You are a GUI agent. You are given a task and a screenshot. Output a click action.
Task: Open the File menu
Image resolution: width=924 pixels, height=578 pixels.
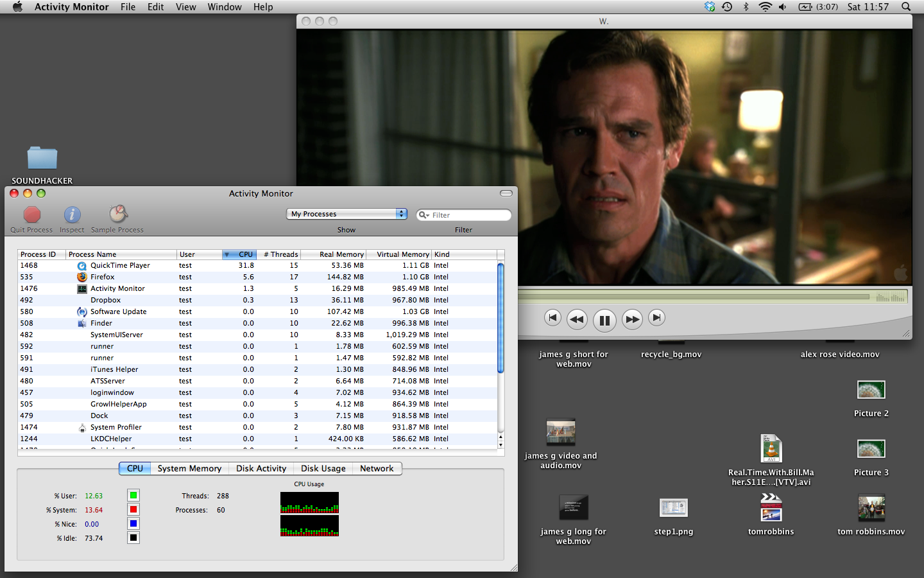pyautogui.click(x=128, y=7)
